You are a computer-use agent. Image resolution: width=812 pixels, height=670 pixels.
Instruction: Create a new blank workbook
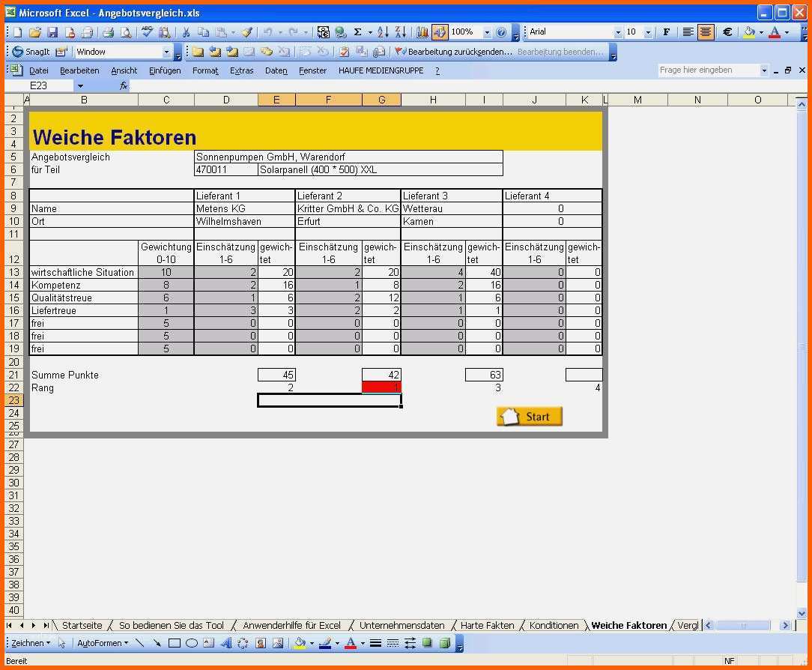(18, 33)
